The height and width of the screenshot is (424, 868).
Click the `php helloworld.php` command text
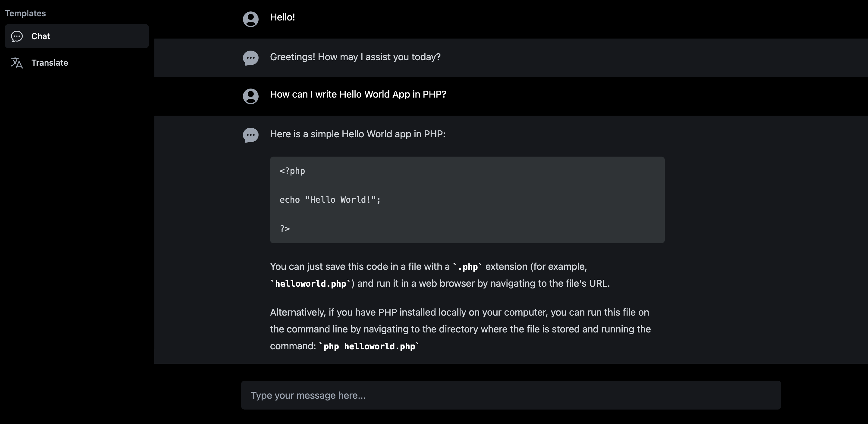(x=369, y=346)
